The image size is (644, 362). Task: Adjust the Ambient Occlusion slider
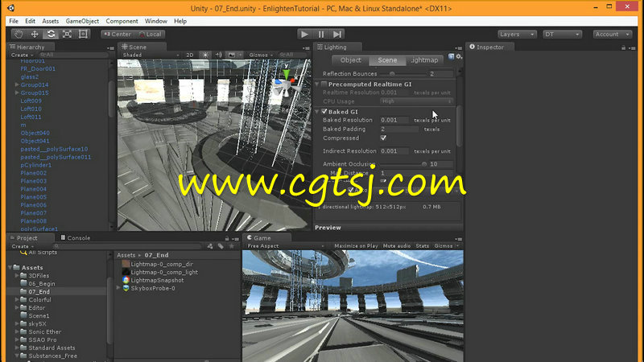pos(403,164)
